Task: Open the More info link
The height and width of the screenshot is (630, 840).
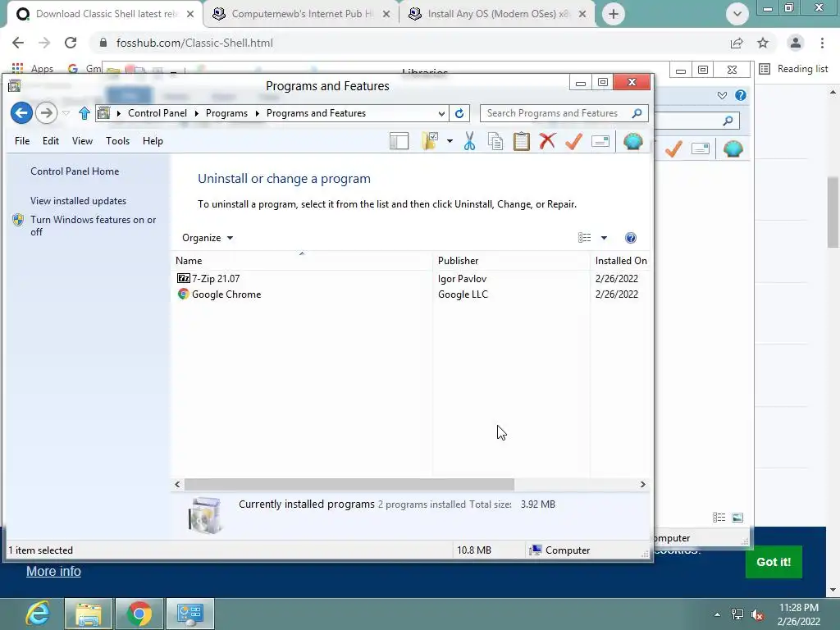Action: [53, 571]
